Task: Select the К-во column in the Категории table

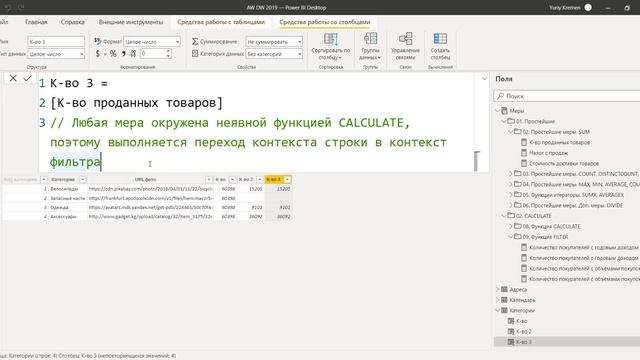Action: click(x=521, y=321)
